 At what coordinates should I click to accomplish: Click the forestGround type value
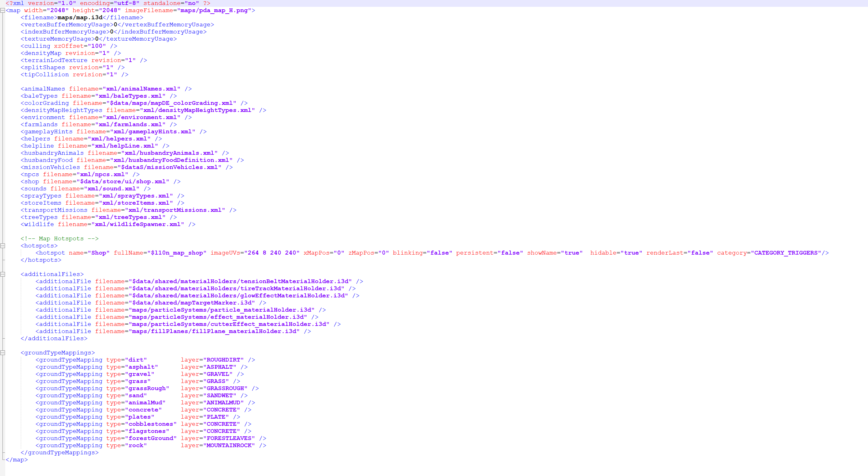point(151,438)
